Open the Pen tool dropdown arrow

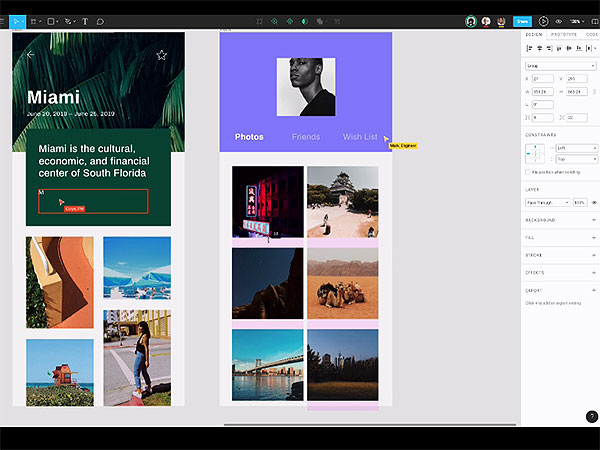click(75, 21)
